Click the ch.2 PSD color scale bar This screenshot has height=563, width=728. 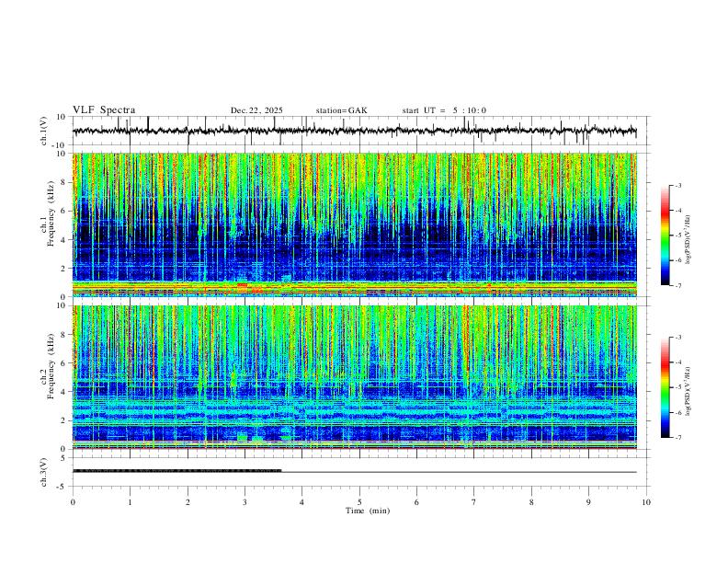(665, 387)
